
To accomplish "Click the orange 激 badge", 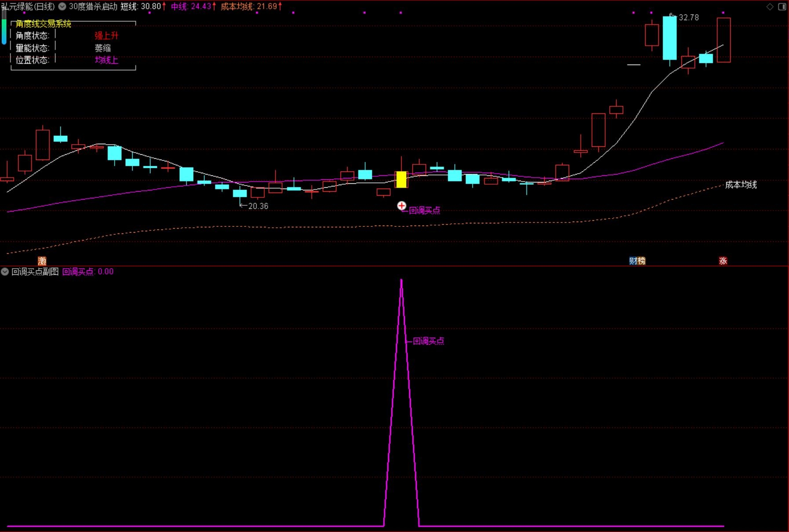I will pos(42,261).
